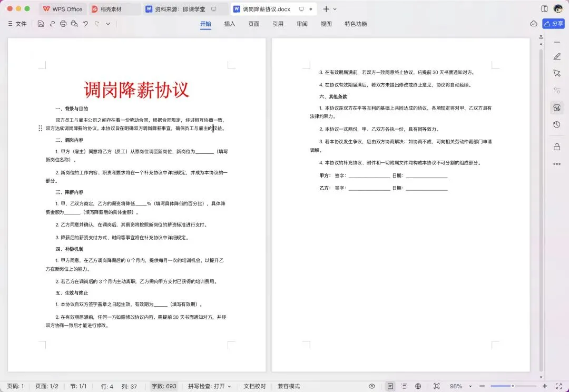Click the blue 分享 share button
The height and width of the screenshot is (392, 569).
553,24
